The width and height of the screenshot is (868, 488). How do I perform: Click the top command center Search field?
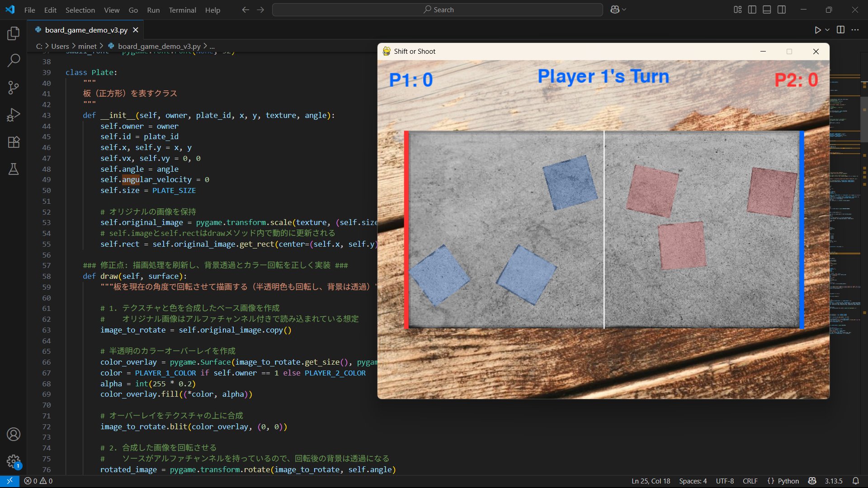click(x=437, y=9)
